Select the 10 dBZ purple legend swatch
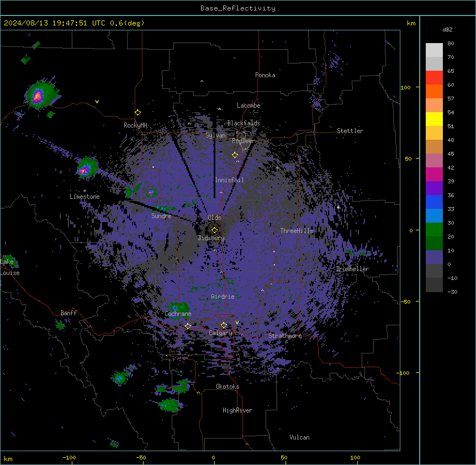 click(x=434, y=257)
